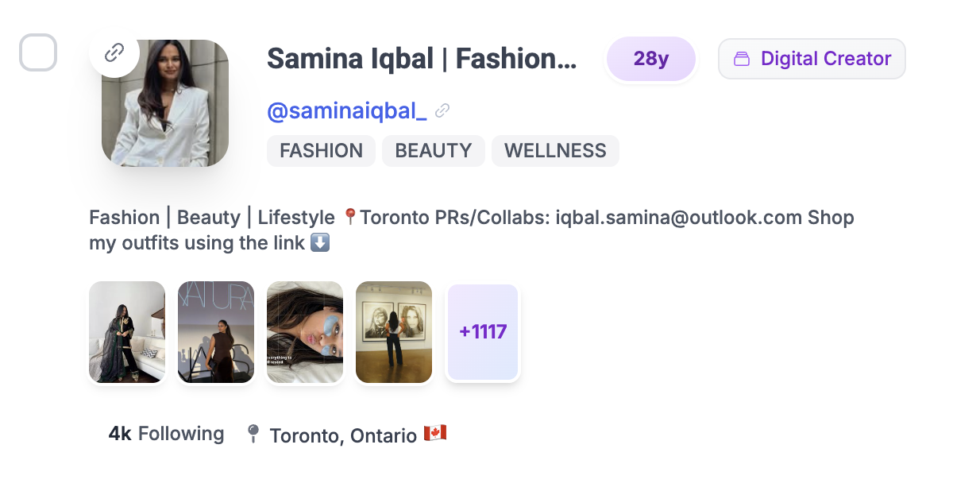The width and height of the screenshot is (980, 491).
Task: Click the 4k Following count
Action: 166,434
